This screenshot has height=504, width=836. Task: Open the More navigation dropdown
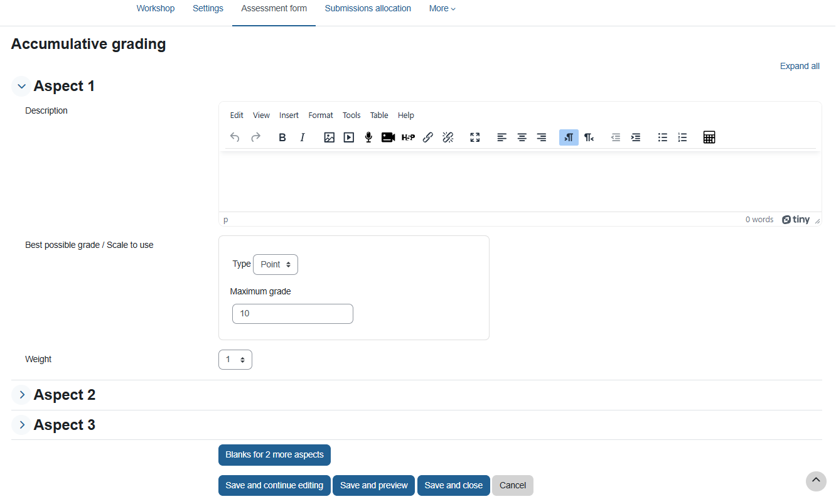[442, 9]
